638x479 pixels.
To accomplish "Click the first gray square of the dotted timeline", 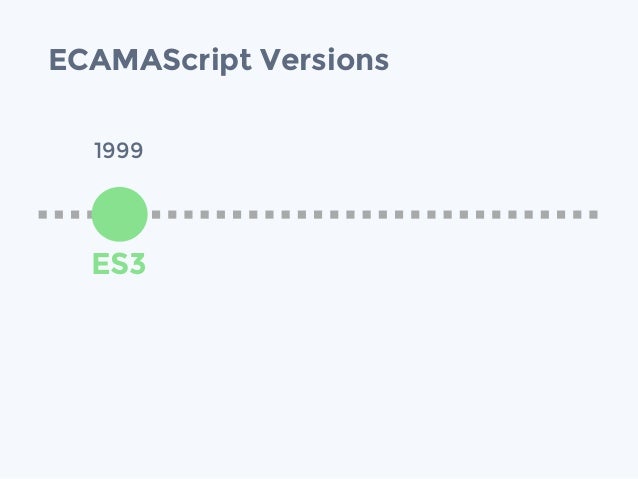I will click(x=43, y=214).
